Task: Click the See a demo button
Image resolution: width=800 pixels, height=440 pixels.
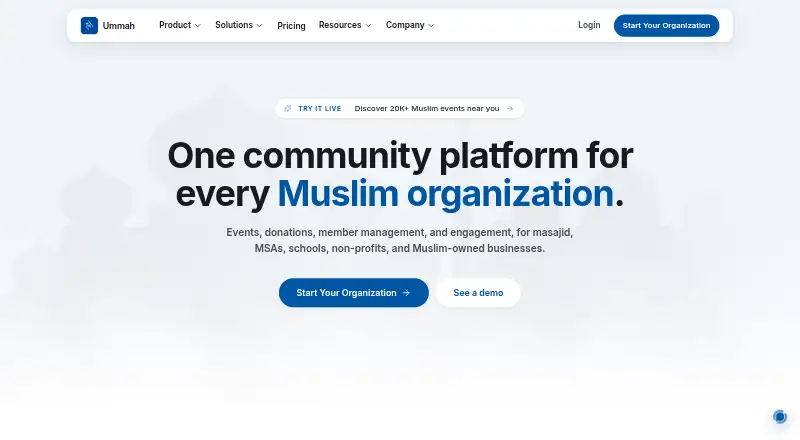Action: click(x=478, y=292)
